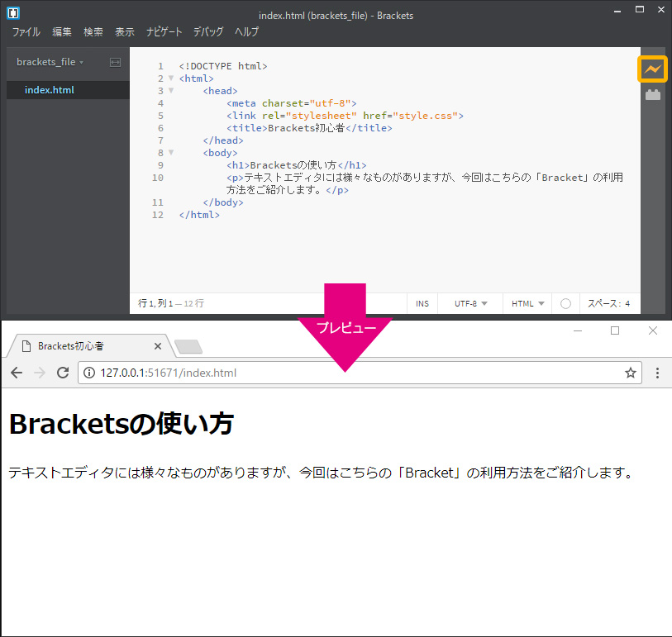Open the デバッグ menu
672x637 pixels.
click(207, 31)
